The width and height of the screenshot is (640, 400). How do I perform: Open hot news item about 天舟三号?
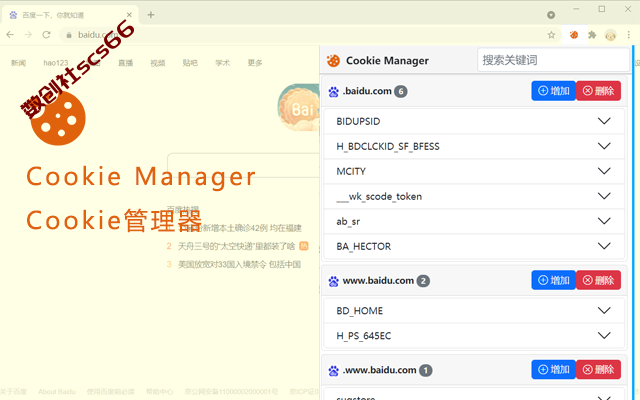click(x=236, y=246)
